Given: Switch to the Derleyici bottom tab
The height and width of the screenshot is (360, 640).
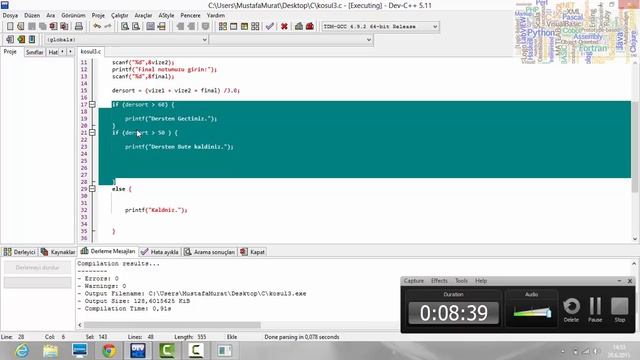Looking at the screenshot, I should point(20,252).
